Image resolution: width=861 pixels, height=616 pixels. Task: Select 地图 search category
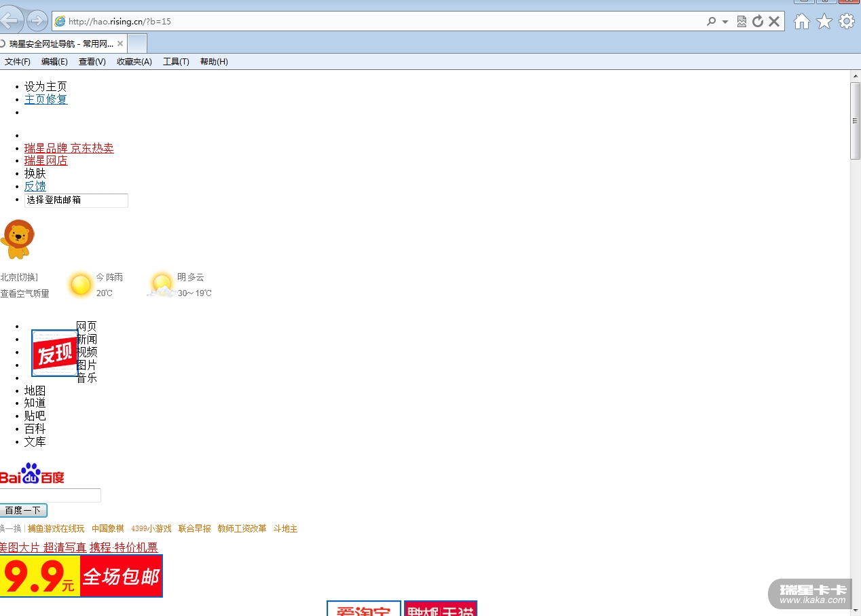(35, 391)
